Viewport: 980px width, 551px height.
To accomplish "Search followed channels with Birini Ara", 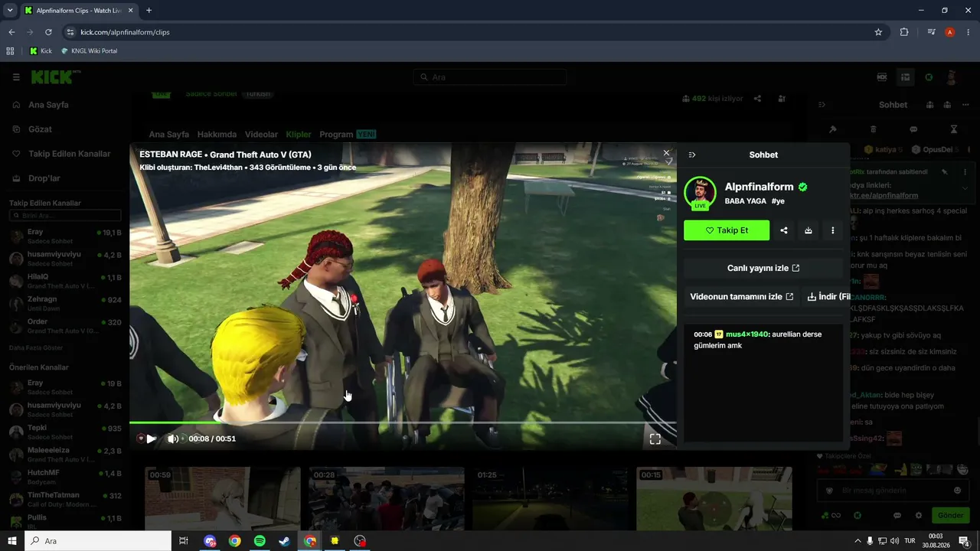I will [65, 216].
